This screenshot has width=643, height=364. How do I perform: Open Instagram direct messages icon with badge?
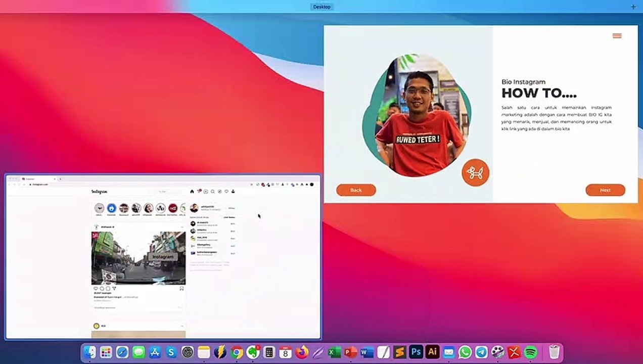(199, 192)
